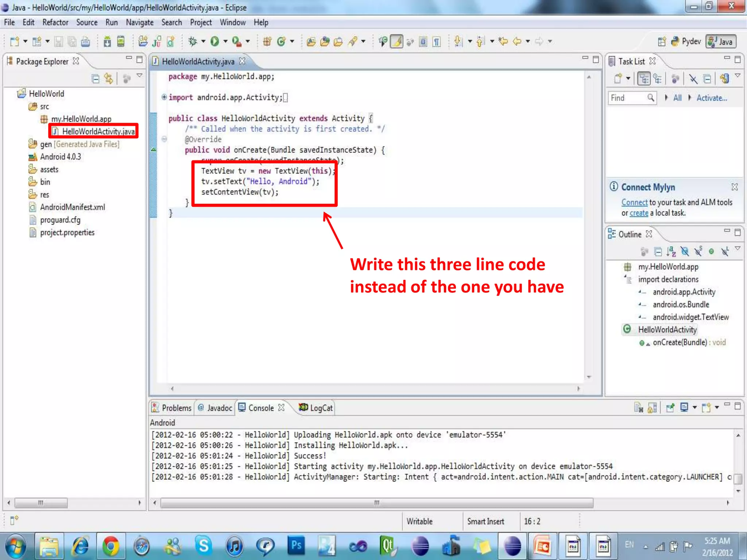Screen dimensions: 747x560
Task: Click the Run External Tools icon
Action: click(237, 42)
